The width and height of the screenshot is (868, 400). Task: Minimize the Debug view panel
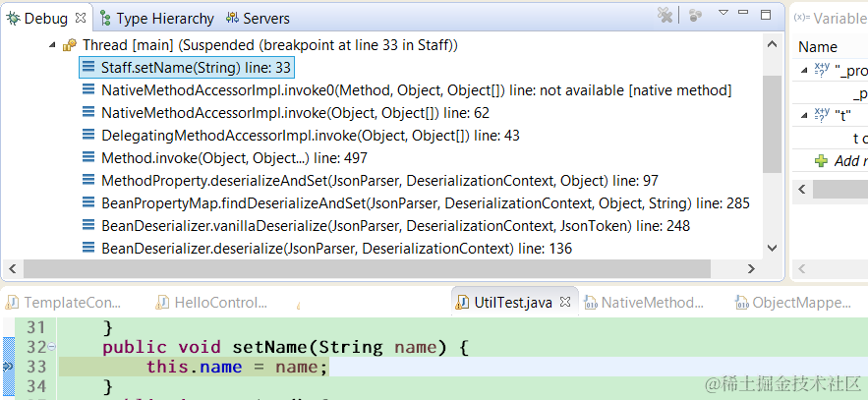coord(743,12)
